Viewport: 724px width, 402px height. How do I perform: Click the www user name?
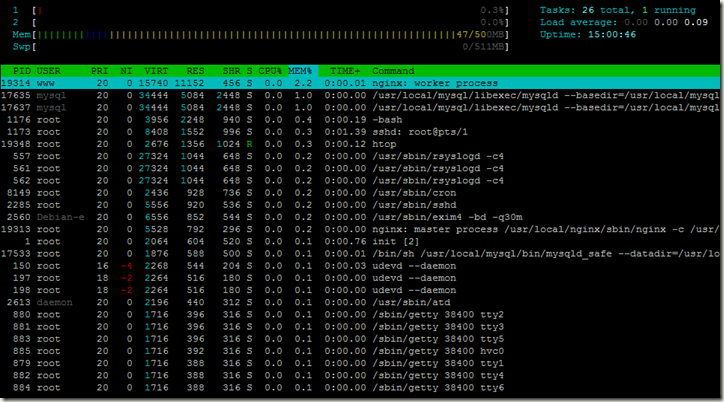click(46, 83)
